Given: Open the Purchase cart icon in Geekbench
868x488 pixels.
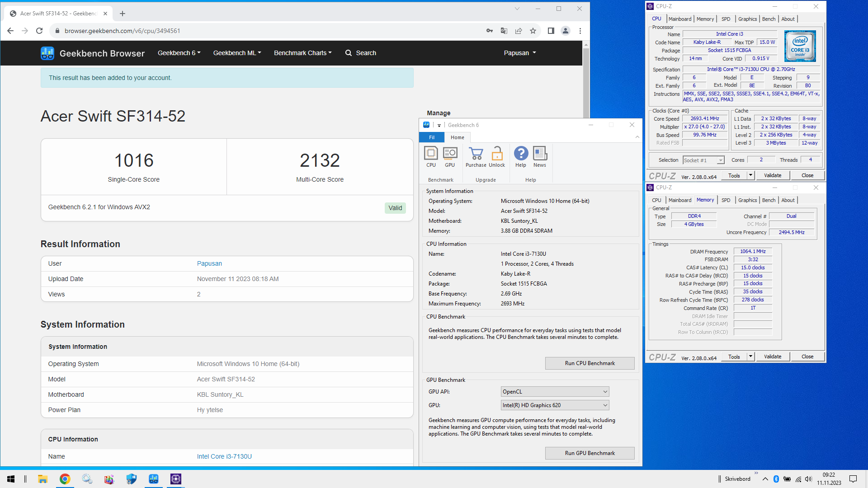Looking at the screenshot, I should [476, 157].
